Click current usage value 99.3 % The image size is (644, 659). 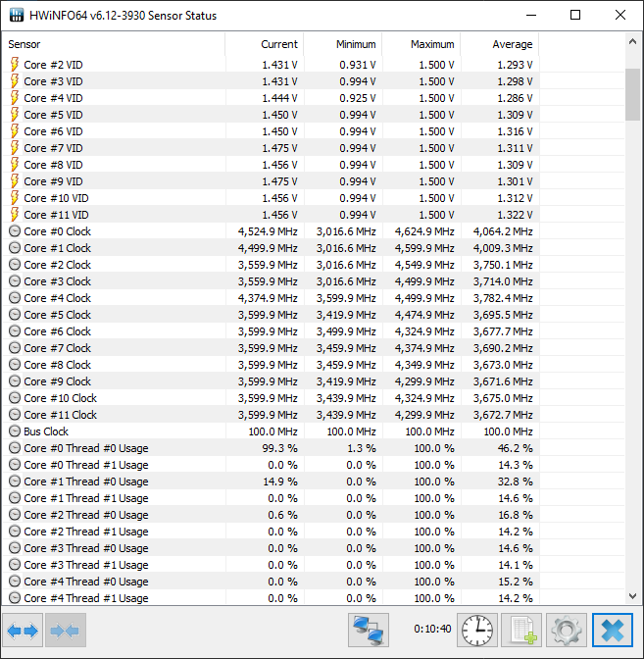click(279, 448)
